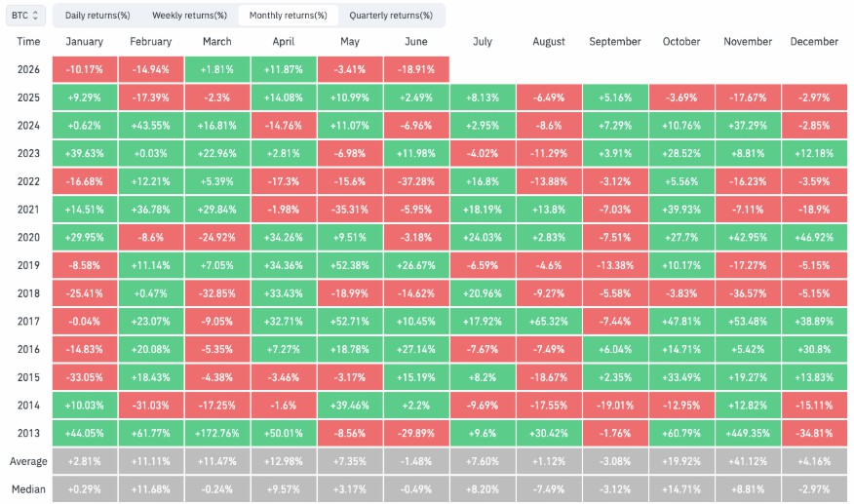Click the January column header
The image size is (854, 504).
point(85,41)
